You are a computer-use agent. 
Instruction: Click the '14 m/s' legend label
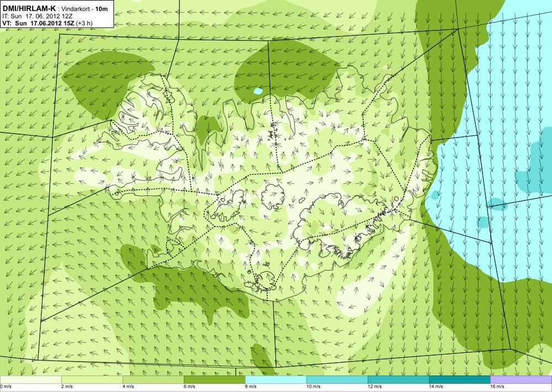coord(436,386)
